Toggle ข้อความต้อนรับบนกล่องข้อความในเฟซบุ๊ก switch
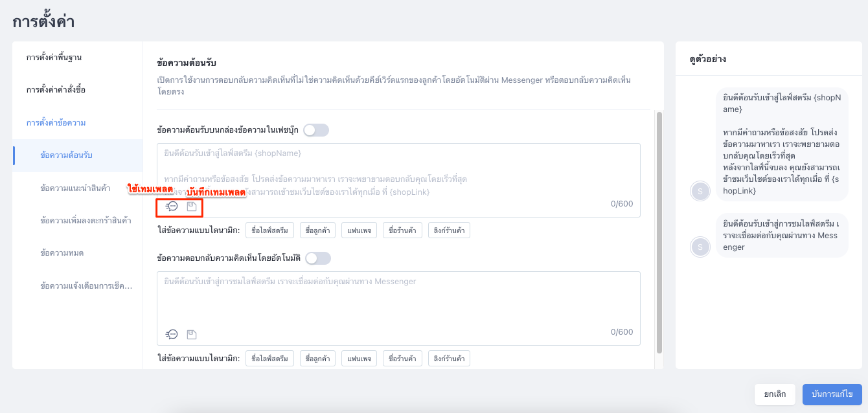 [316, 130]
